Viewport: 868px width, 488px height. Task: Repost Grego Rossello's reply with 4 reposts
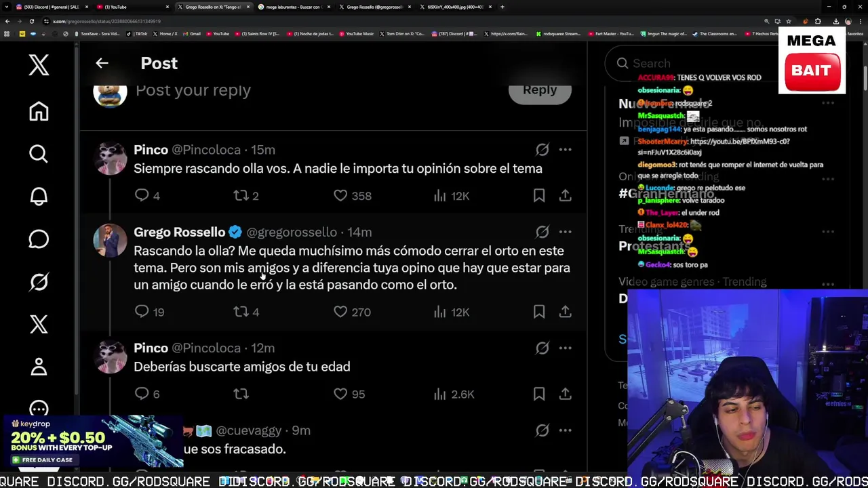click(x=241, y=312)
